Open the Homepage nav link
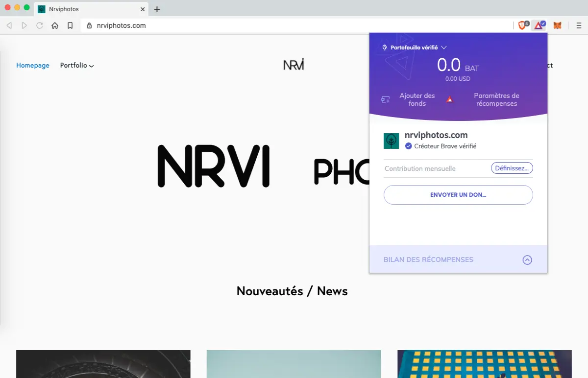This screenshot has width=588, height=378. click(33, 65)
